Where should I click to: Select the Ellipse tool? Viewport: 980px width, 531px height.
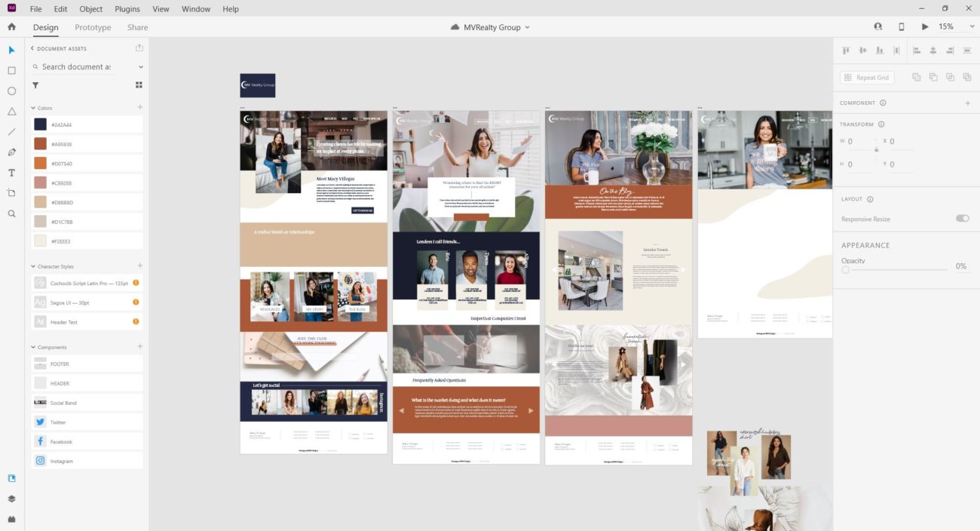tap(11, 91)
